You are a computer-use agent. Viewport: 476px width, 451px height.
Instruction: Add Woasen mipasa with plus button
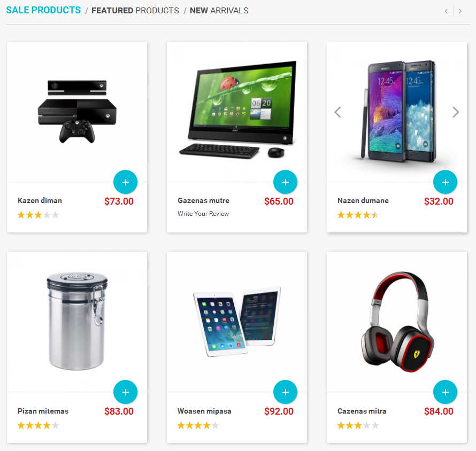coord(286,392)
